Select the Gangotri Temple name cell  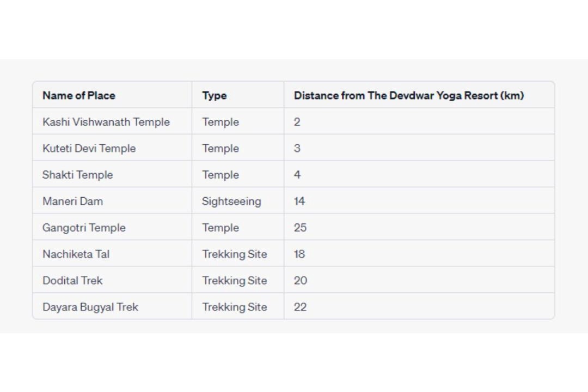84,228
